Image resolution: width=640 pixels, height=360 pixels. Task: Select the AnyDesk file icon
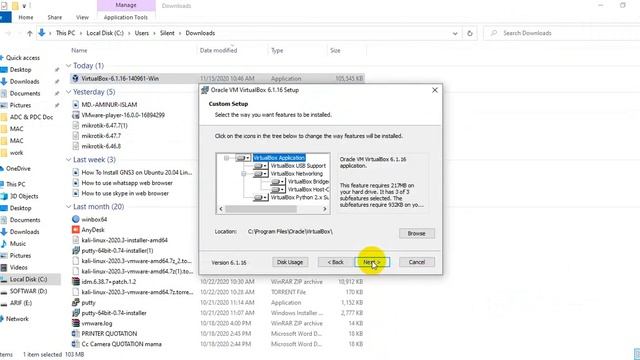76,230
